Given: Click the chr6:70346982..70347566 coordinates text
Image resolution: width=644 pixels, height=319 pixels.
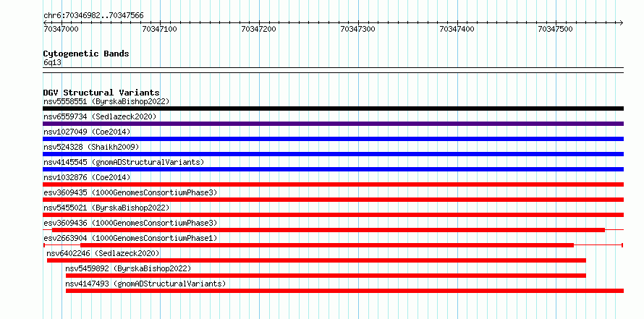Looking at the screenshot, I should 93,16.
